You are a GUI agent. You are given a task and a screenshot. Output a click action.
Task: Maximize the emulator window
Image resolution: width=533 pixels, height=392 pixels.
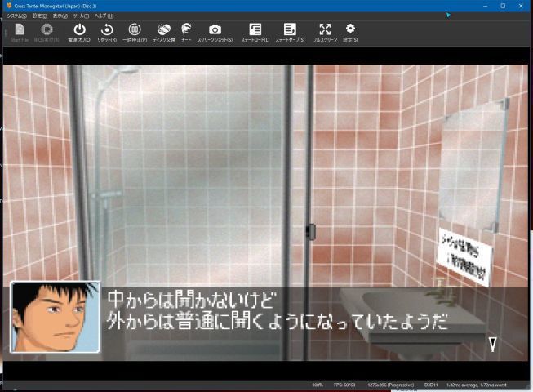(503, 6)
